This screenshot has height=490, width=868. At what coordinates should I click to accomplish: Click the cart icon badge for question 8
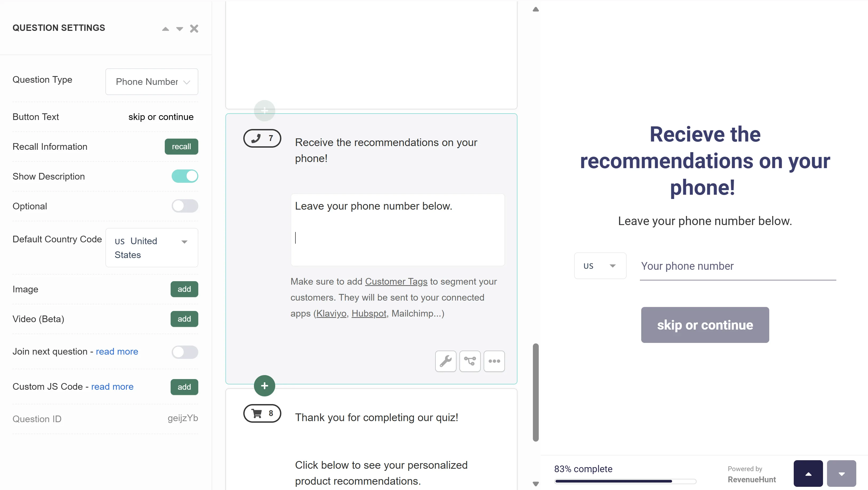[x=262, y=413]
